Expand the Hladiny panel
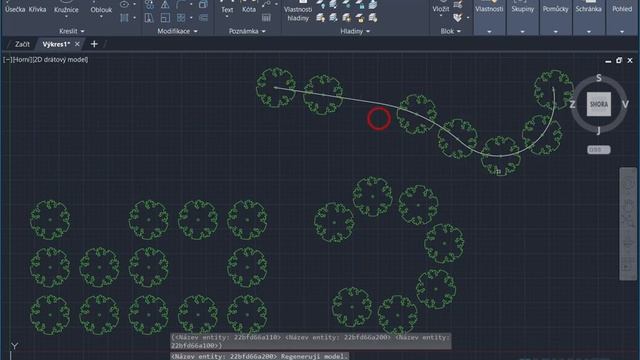This screenshot has height=360, width=640. (x=355, y=31)
